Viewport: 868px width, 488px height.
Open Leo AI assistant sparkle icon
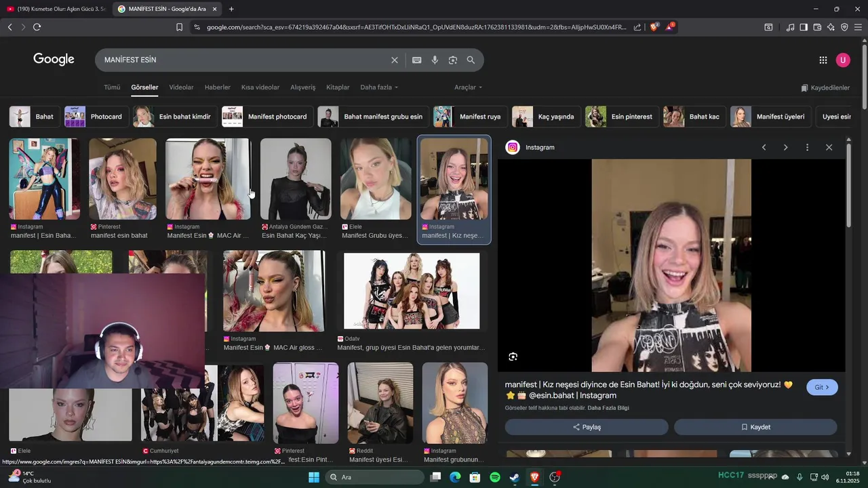click(831, 27)
